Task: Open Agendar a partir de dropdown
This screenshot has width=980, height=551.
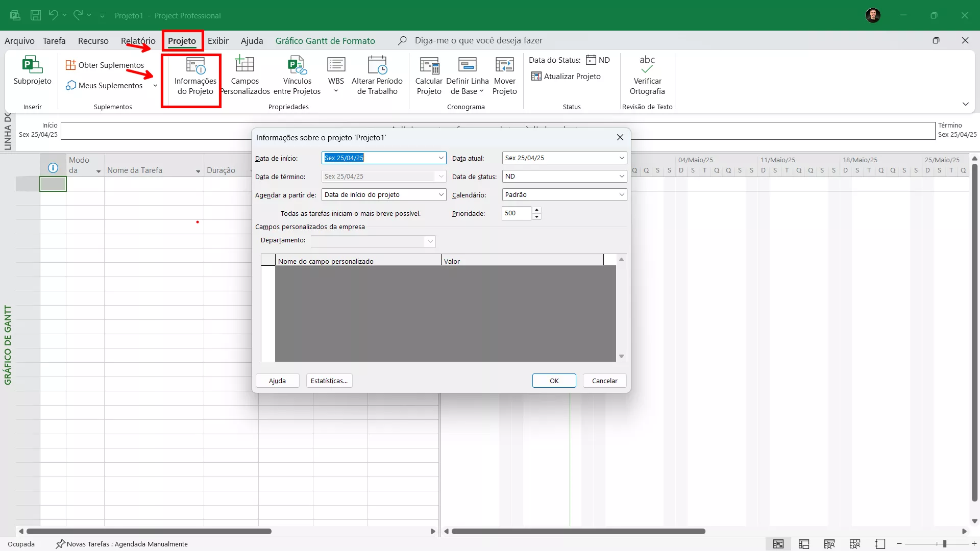Action: point(441,195)
